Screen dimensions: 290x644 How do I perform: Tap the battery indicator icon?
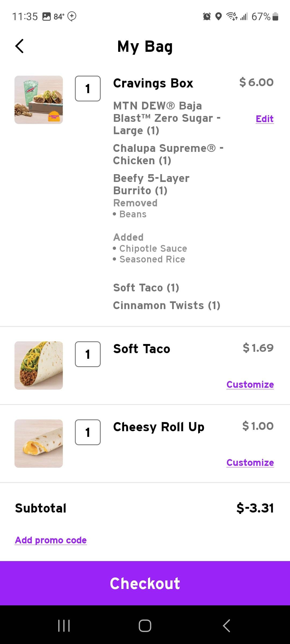point(275,17)
